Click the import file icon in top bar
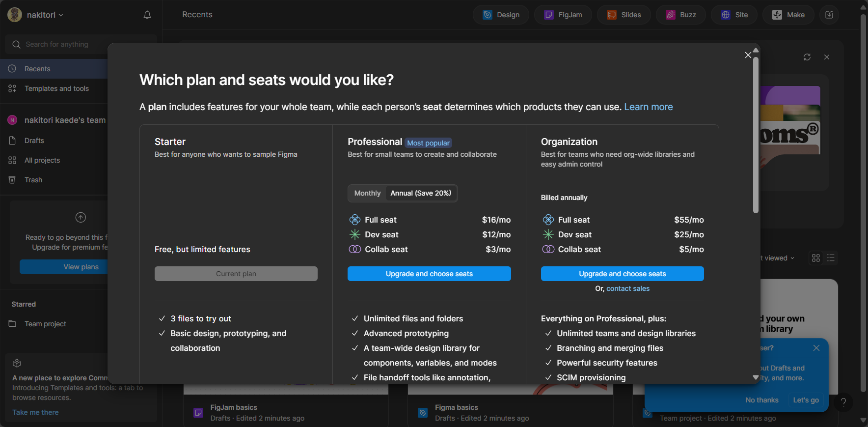Screen dimensions: 868x427 [x=829, y=15]
